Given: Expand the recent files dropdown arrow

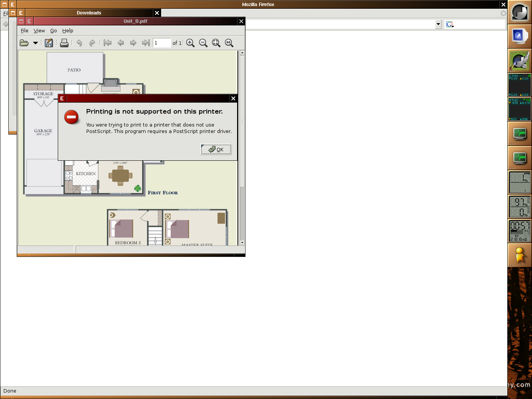Looking at the screenshot, I should click(35, 43).
